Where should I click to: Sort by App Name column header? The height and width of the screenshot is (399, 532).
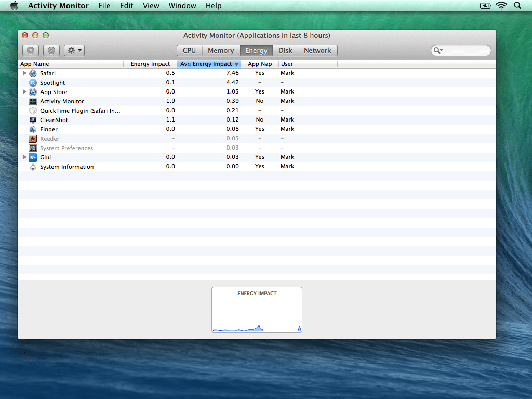(71, 64)
